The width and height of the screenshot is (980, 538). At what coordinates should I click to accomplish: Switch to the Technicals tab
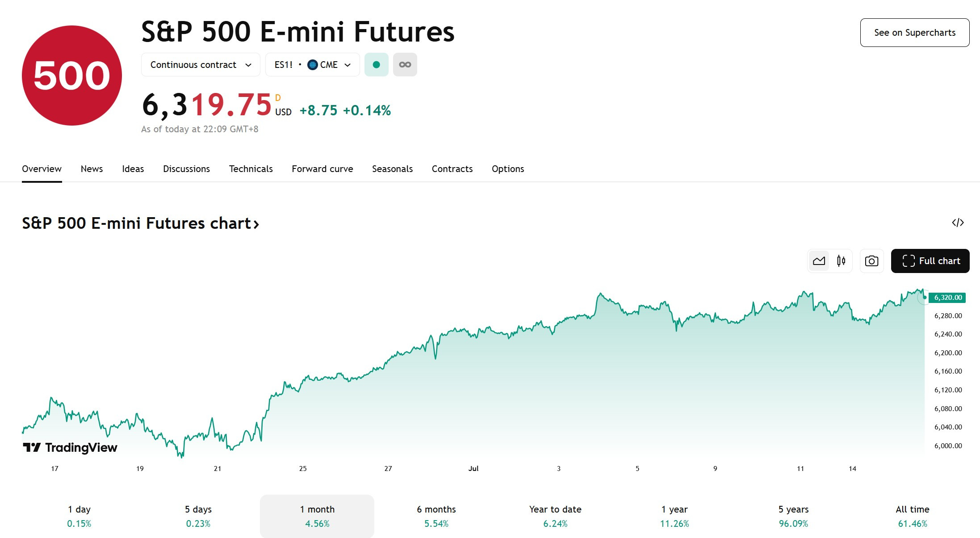pos(251,169)
